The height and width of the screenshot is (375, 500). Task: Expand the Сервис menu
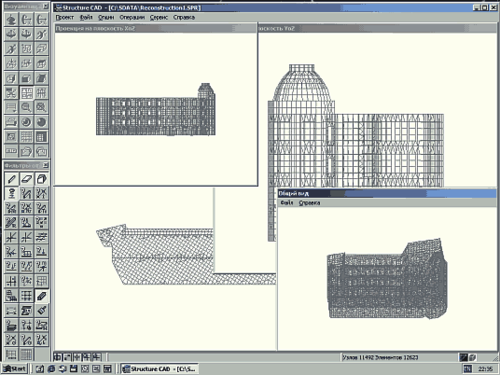tap(158, 17)
